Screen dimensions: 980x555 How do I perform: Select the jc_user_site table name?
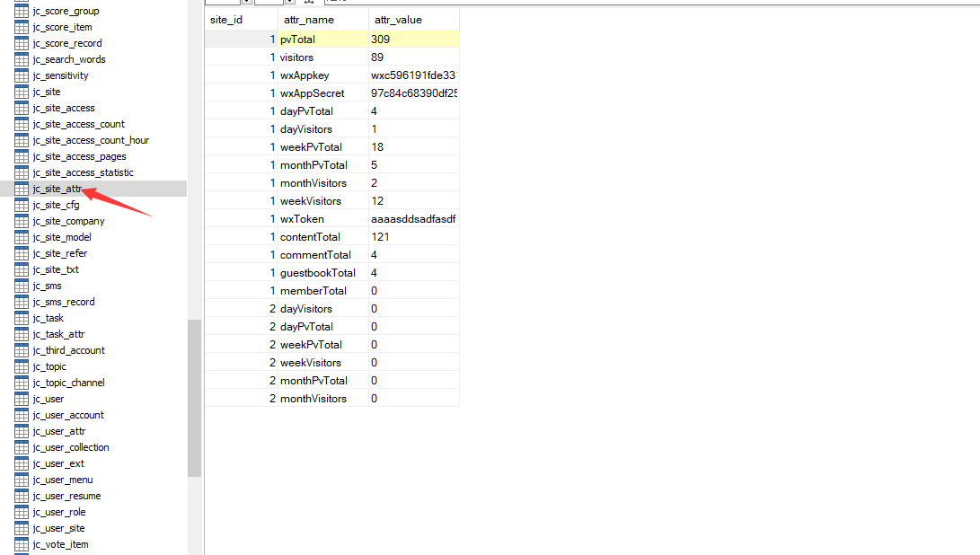tap(58, 528)
